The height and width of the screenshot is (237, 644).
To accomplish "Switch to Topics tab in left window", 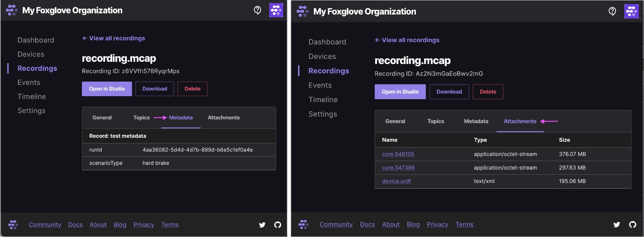I will tap(141, 118).
